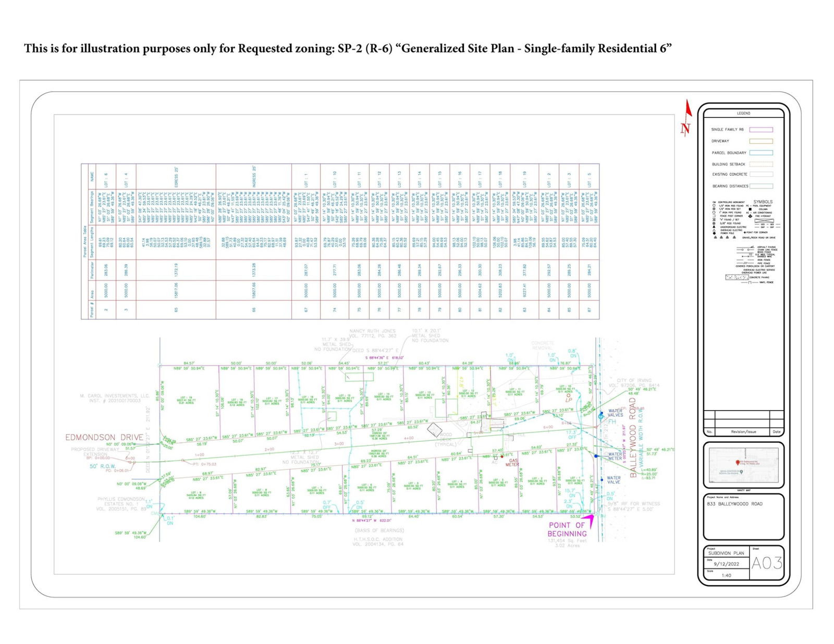834x644 pixels.
Task: Click the 'BUILDING SETBACK' legend label
Action: coord(729,164)
